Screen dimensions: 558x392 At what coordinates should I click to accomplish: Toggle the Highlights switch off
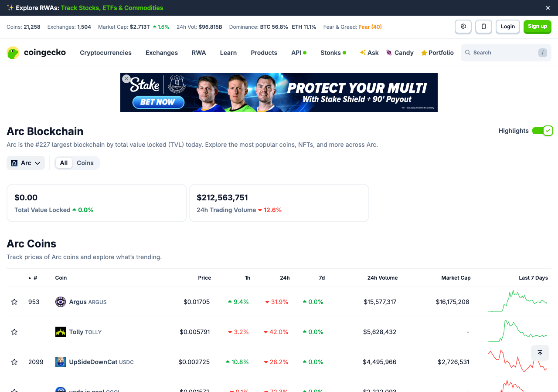coord(542,131)
